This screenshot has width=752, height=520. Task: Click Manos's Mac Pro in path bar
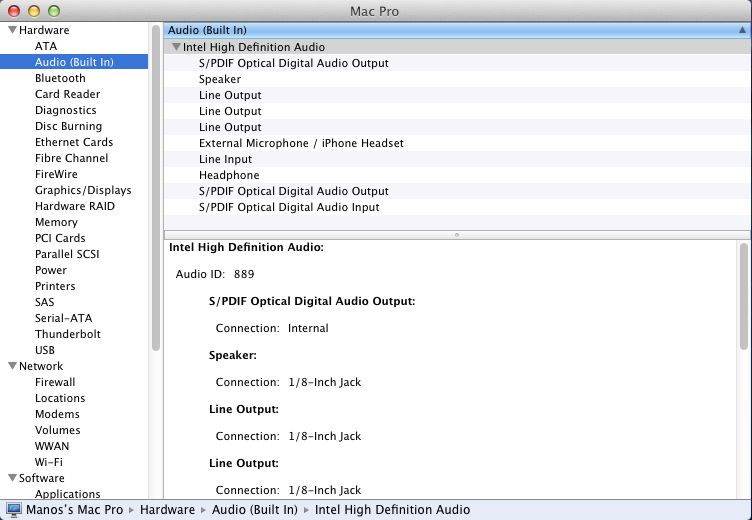[74, 509]
